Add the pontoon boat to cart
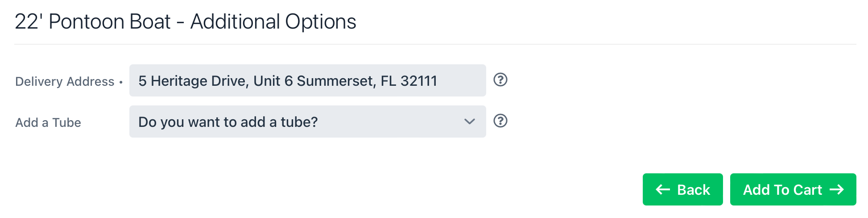868x218 pixels. coord(793,189)
